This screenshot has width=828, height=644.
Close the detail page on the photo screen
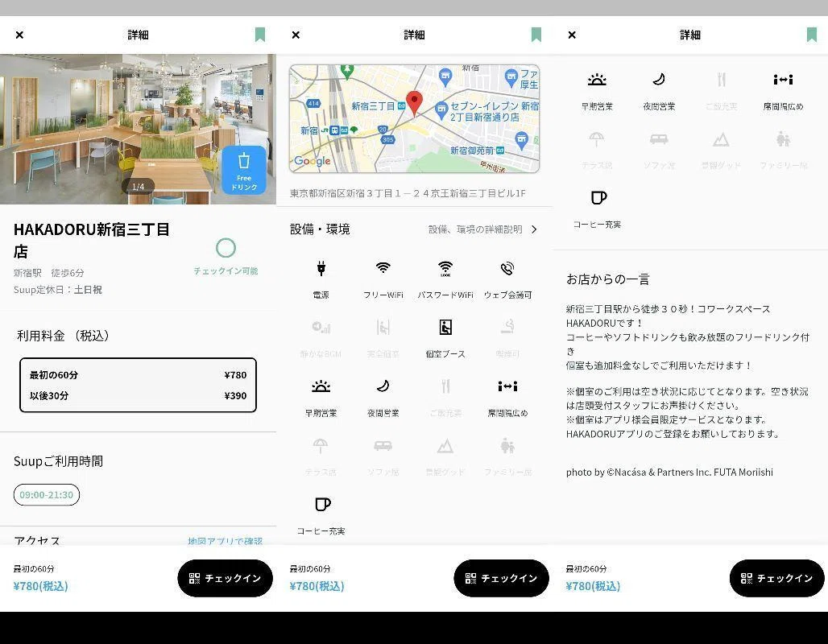pyautogui.click(x=19, y=35)
